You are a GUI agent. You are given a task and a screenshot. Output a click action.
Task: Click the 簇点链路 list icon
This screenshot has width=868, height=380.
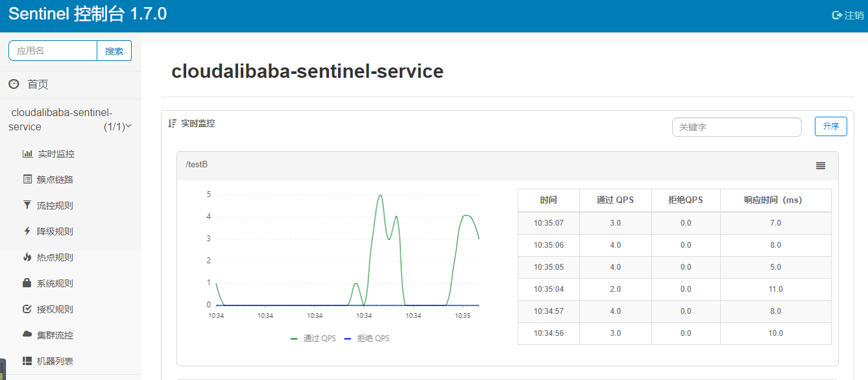coord(27,180)
